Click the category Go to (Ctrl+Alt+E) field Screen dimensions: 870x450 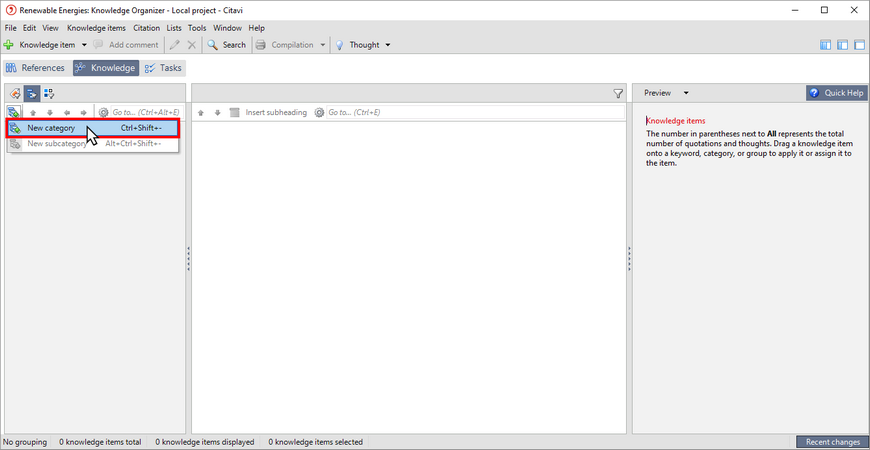(146, 112)
